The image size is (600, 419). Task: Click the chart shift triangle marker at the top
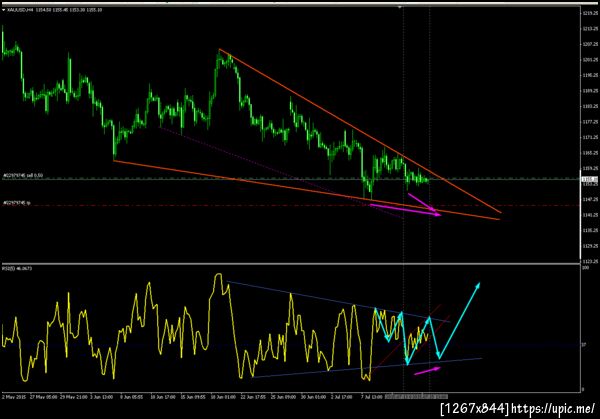[x=400, y=7]
